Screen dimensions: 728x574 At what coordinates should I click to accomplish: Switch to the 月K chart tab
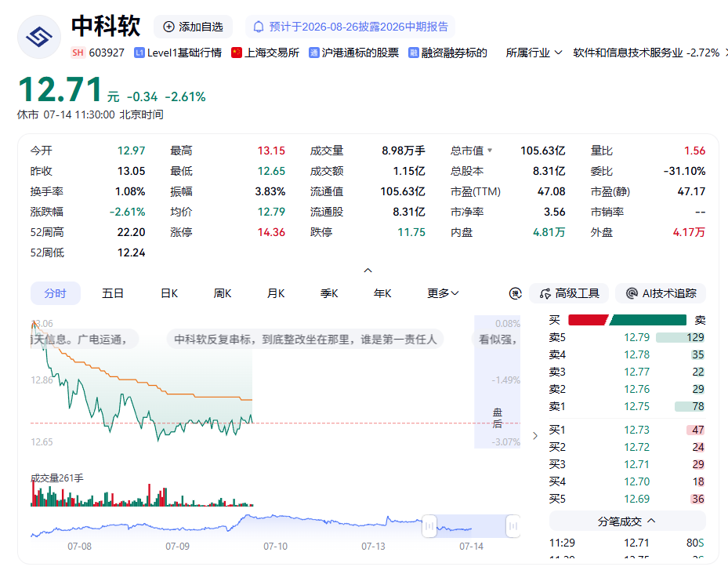pos(276,293)
